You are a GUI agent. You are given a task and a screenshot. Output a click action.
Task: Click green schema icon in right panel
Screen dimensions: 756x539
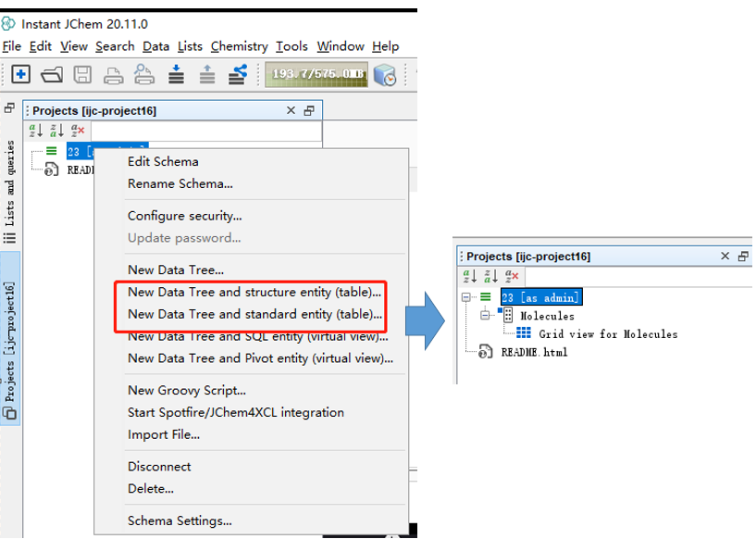[x=486, y=296]
